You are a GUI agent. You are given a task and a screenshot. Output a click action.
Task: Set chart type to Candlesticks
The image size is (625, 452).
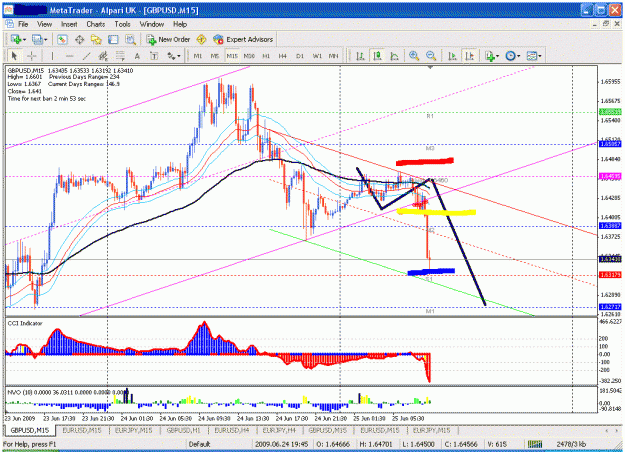[377, 56]
